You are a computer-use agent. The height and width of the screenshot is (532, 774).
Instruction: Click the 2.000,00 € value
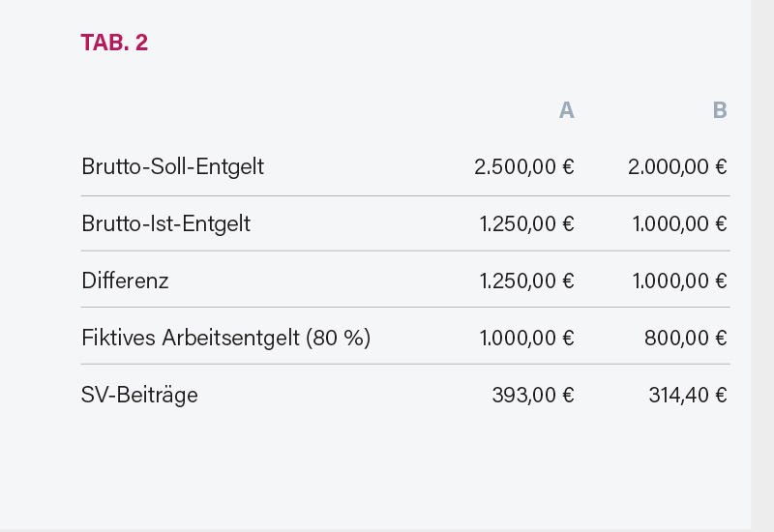click(677, 166)
